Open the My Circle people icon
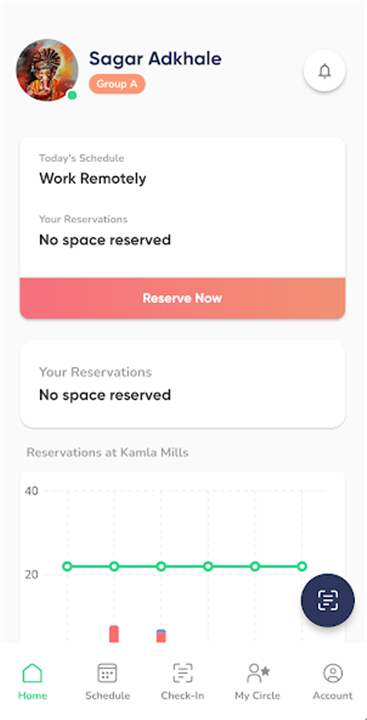The image size is (367, 720). click(x=258, y=673)
